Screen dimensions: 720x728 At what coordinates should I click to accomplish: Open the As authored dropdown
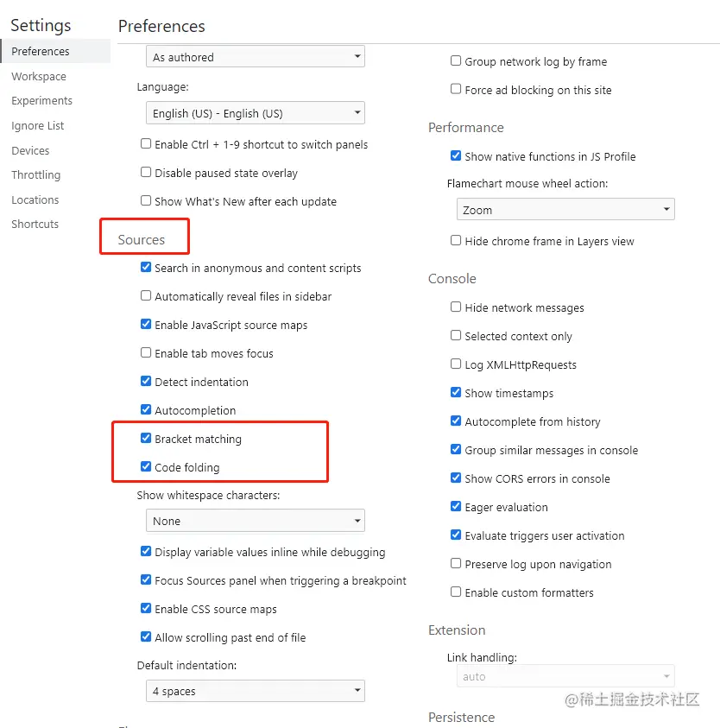[x=255, y=57]
